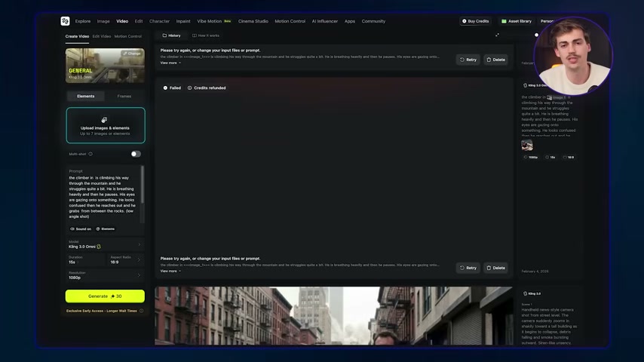Click the Buy Credits button
This screenshot has width=644, height=362.
(475, 21)
